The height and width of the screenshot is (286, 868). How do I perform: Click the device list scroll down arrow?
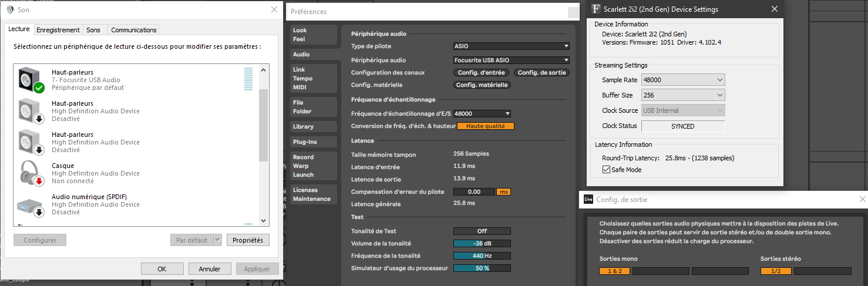pos(263,221)
